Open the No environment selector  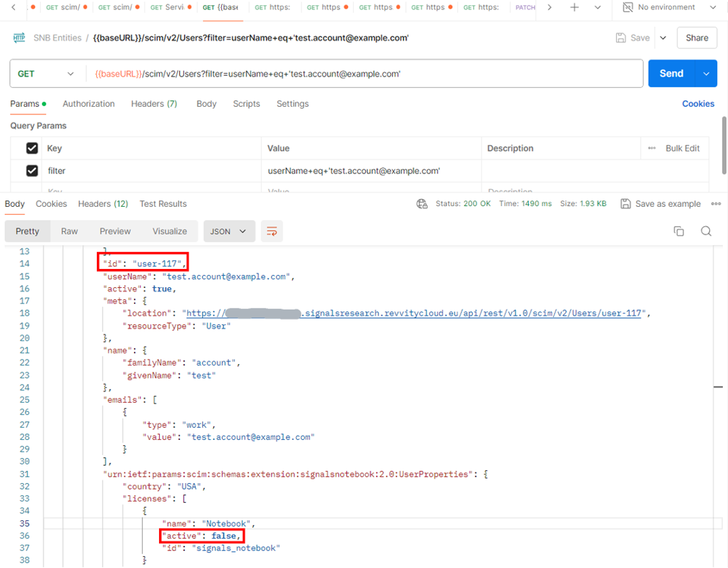click(669, 8)
